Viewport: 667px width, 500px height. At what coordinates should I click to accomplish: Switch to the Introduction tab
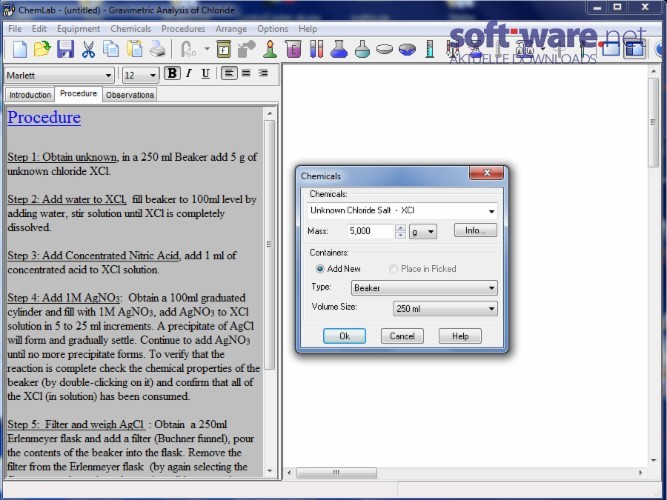(30, 95)
